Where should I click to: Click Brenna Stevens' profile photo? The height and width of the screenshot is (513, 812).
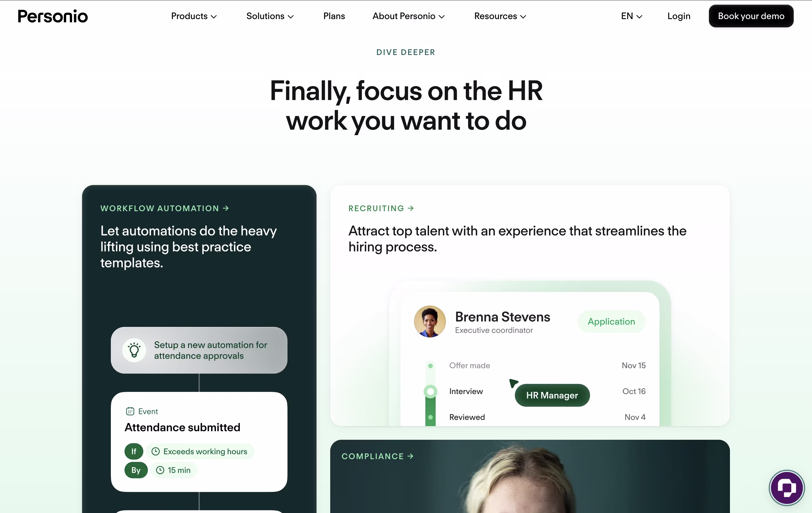(430, 321)
